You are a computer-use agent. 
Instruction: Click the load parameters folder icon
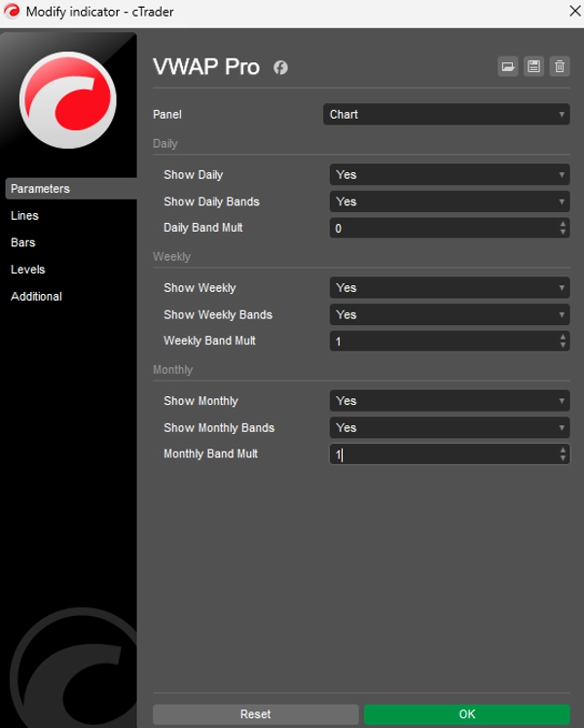point(507,66)
